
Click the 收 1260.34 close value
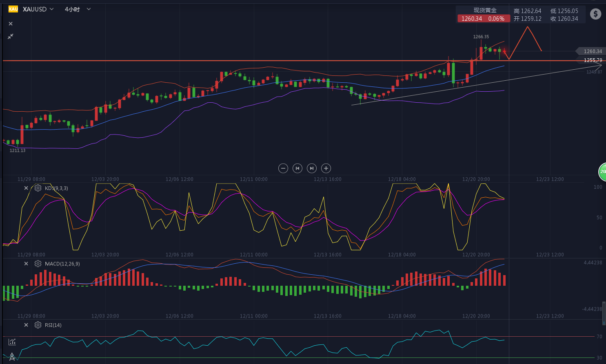tap(564, 19)
